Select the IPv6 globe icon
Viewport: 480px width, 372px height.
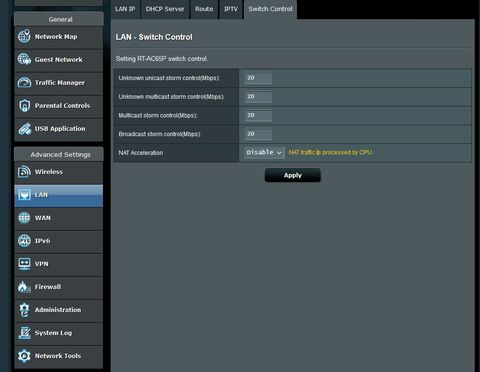coord(24,241)
